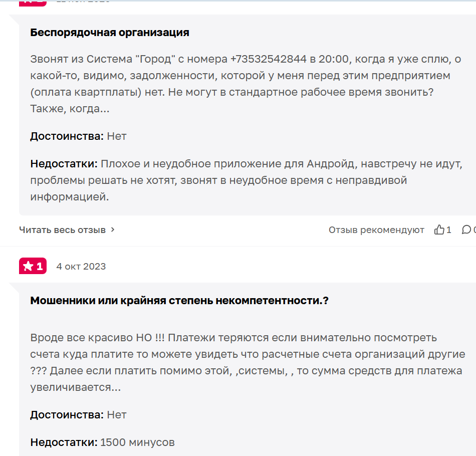Open review titled "Мошенники или крайняя степень некомпетентности.?"
The height and width of the screenshot is (456, 476).
point(179,301)
